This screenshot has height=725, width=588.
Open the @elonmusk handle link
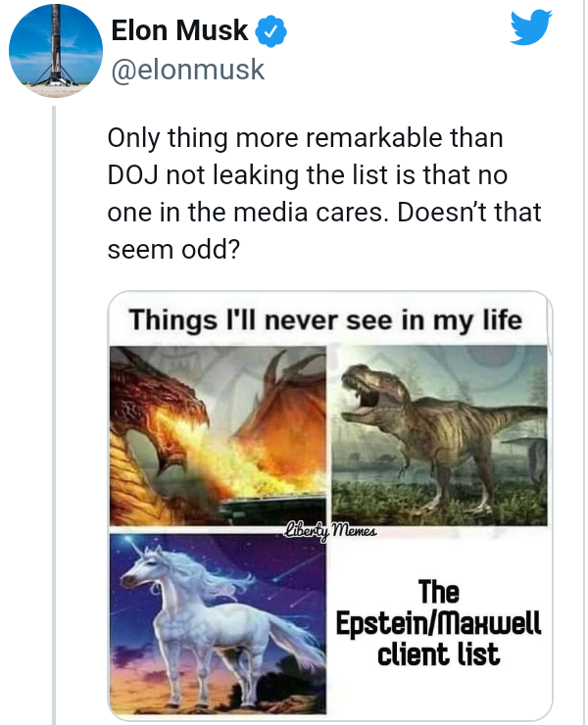(188, 71)
